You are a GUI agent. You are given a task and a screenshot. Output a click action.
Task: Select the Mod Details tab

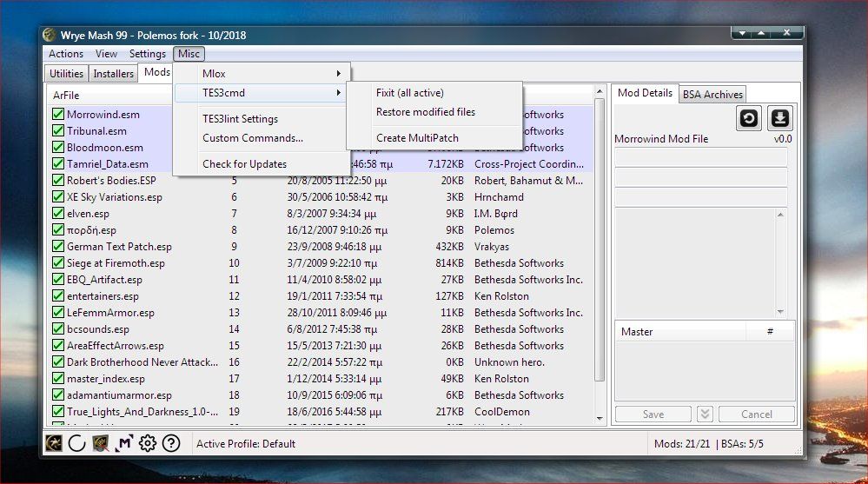coord(645,93)
